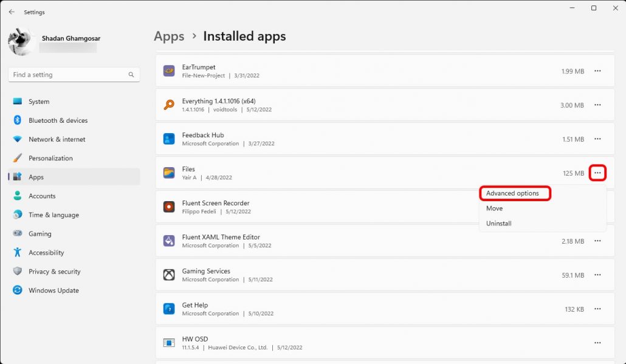Click the Feedback Hub app icon
The image size is (626, 364).
(x=169, y=139)
